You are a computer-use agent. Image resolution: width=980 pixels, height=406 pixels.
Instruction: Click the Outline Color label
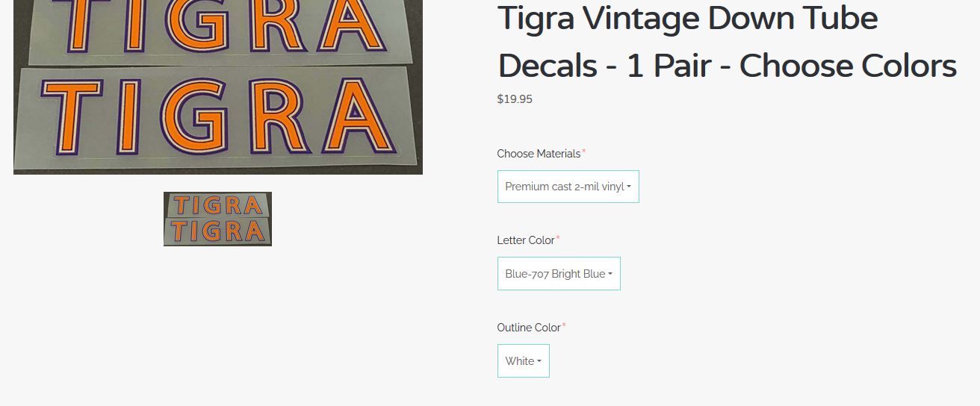[x=529, y=328]
